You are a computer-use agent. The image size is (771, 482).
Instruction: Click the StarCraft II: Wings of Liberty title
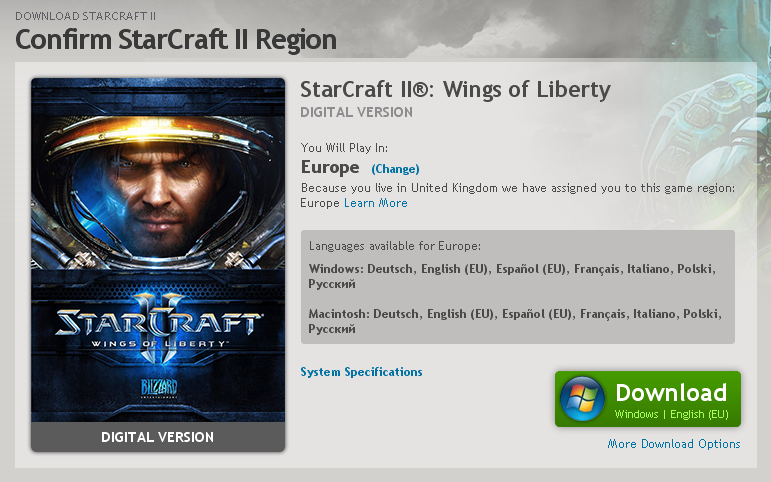click(455, 90)
